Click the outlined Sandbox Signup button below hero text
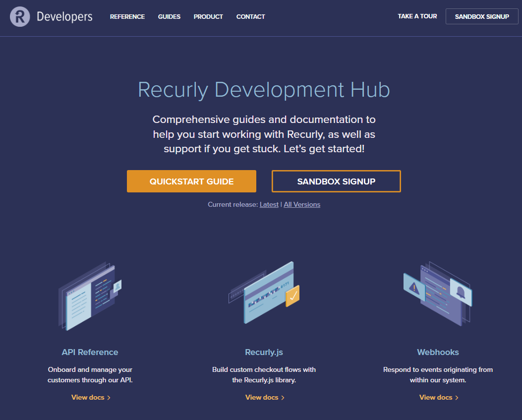The width and height of the screenshot is (522, 420). (x=336, y=181)
